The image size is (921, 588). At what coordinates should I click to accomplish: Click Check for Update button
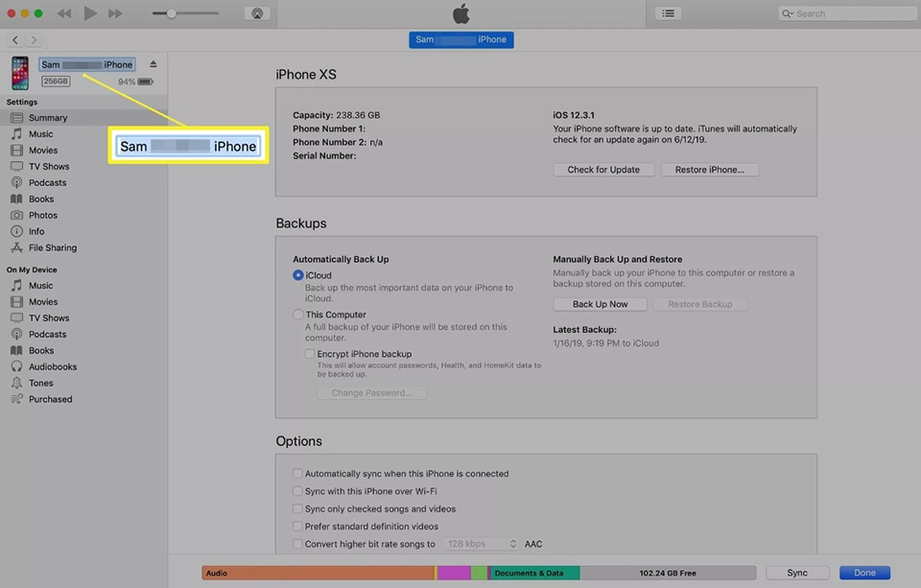click(x=603, y=170)
